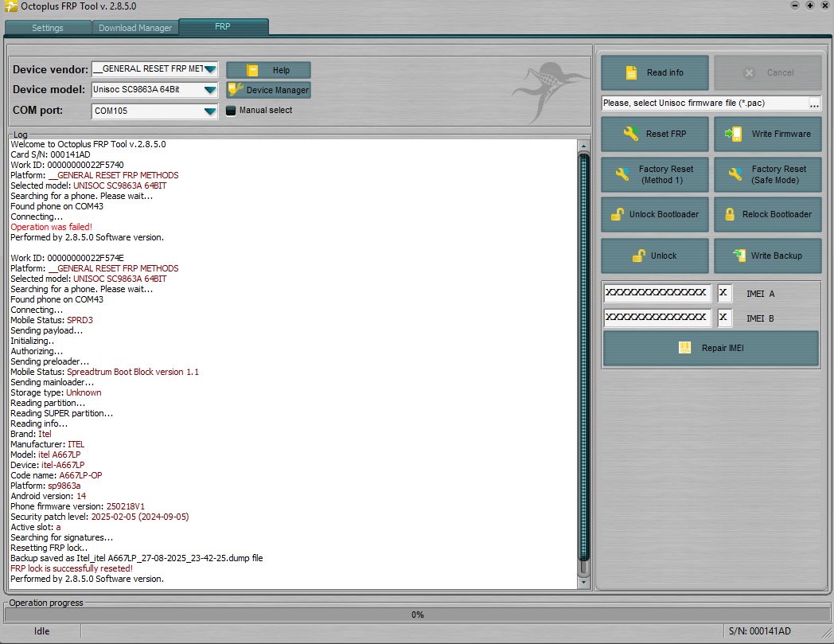
Task: Click 'Idle' in the status bar
Action: coord(41,631)
